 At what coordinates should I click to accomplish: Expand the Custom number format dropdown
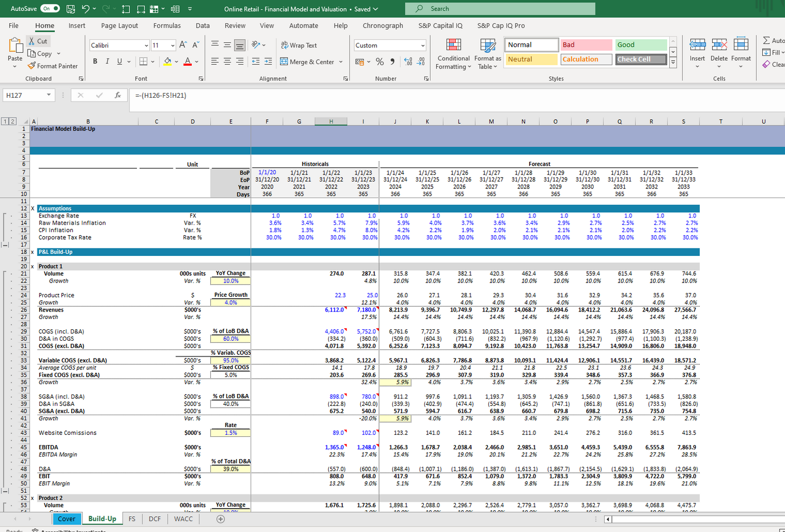point(423,46)
